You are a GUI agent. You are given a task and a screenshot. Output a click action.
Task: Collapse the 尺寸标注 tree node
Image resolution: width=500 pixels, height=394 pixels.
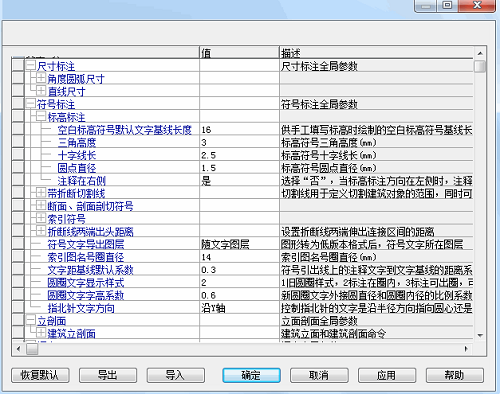(31, 65)
